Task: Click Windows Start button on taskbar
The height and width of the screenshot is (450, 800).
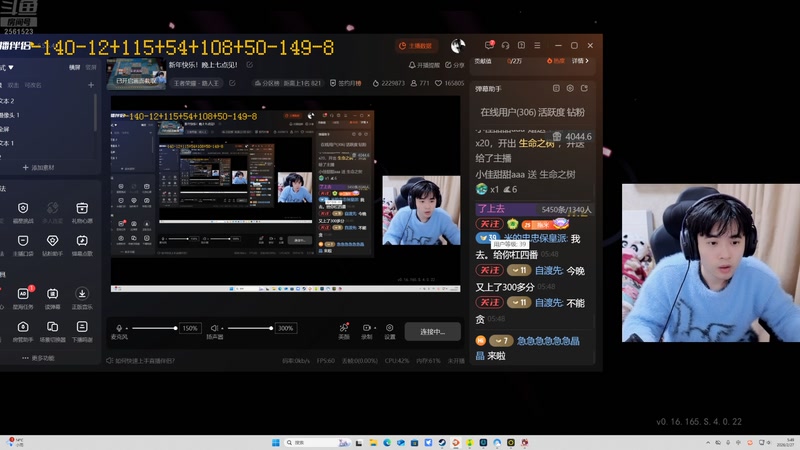Action: (x=276, y=442)
